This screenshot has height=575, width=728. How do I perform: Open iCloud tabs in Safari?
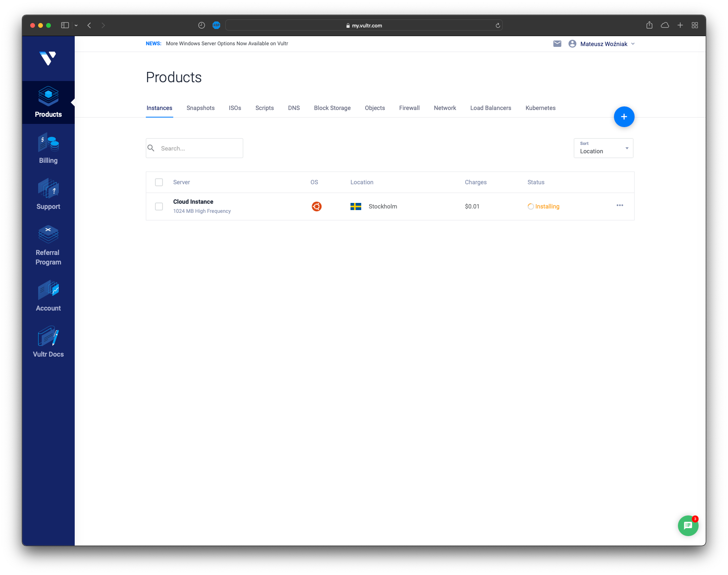(x=665, y=25)
